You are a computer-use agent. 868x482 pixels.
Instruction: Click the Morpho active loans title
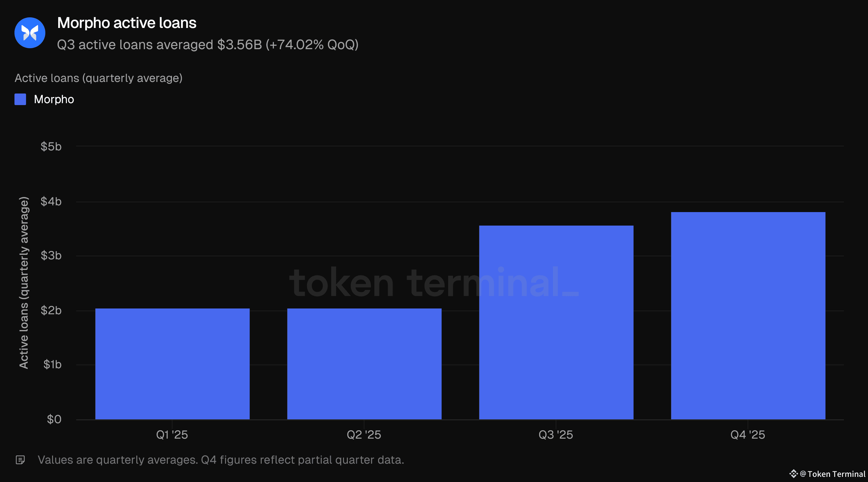pyautogui.click(x=127, y=23)
